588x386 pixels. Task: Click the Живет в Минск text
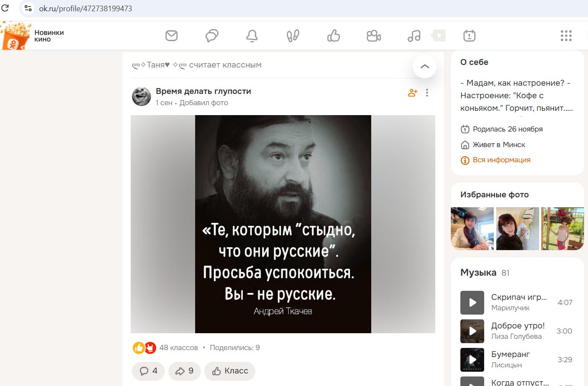[499, 145]
